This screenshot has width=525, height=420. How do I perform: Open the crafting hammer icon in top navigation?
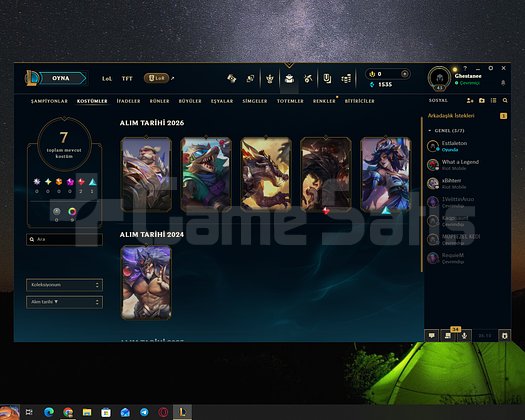308,79
